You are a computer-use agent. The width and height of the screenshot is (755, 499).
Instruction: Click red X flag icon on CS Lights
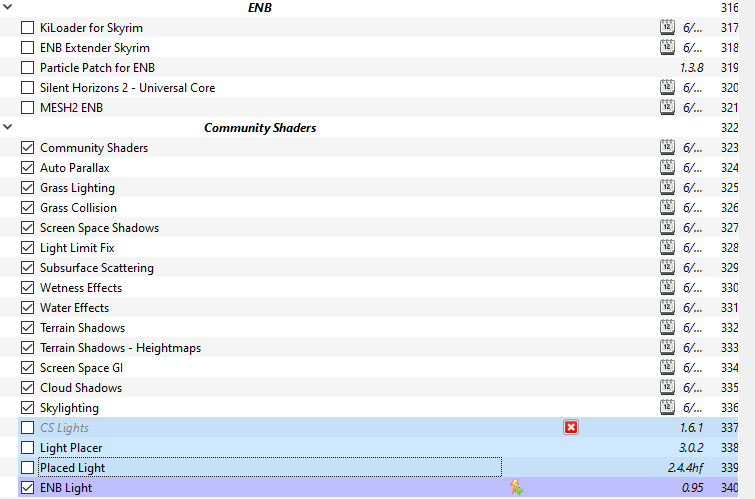[x=571, y=427]
